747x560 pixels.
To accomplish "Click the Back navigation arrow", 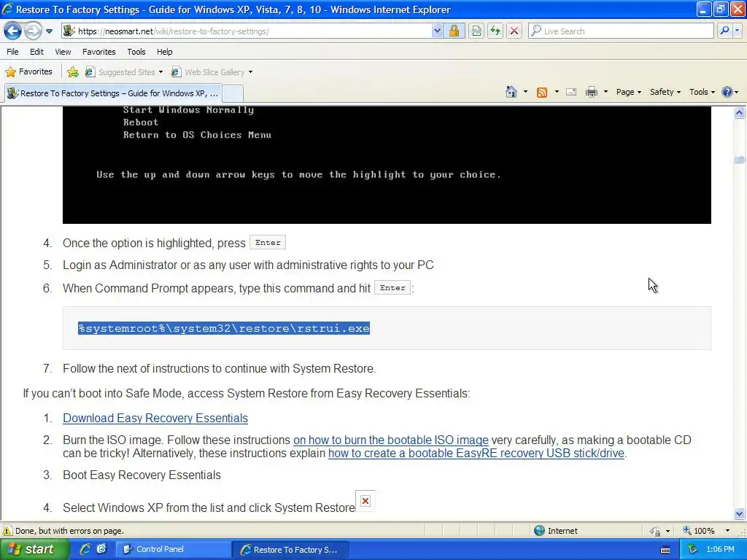I will pos(12,31).
